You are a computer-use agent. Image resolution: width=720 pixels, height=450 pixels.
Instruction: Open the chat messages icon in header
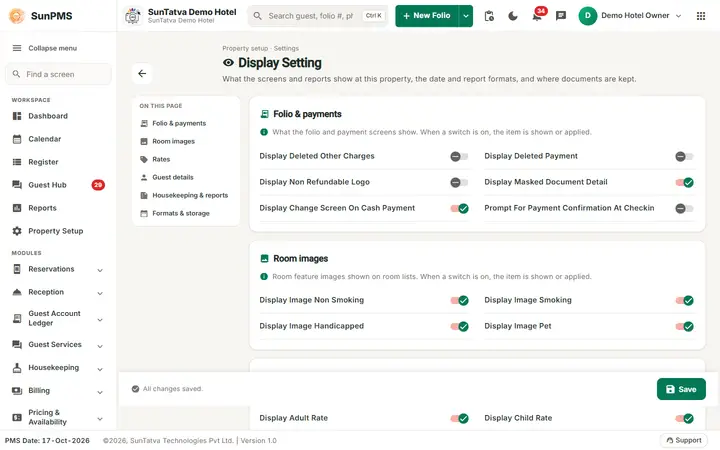[x=561, y=16]
